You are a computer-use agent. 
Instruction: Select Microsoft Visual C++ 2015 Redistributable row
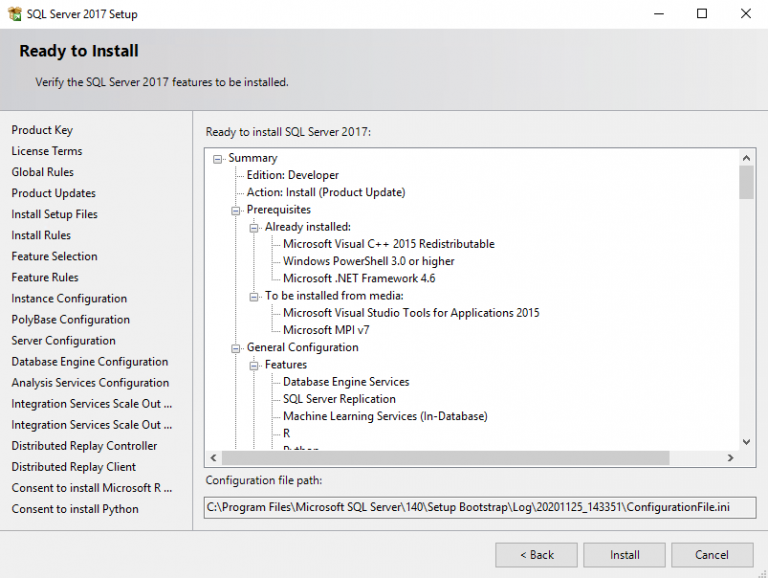pyautogui.click(x=389, y=244)
